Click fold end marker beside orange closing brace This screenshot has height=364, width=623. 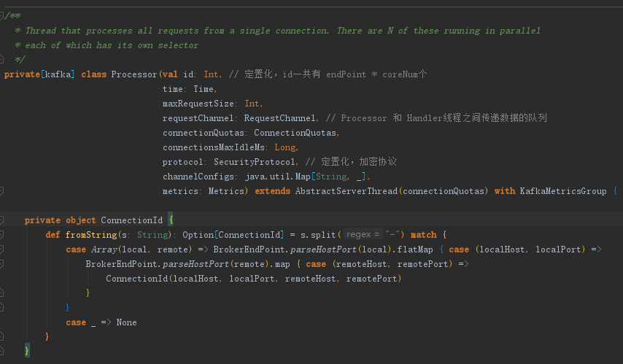click(2, 336)
